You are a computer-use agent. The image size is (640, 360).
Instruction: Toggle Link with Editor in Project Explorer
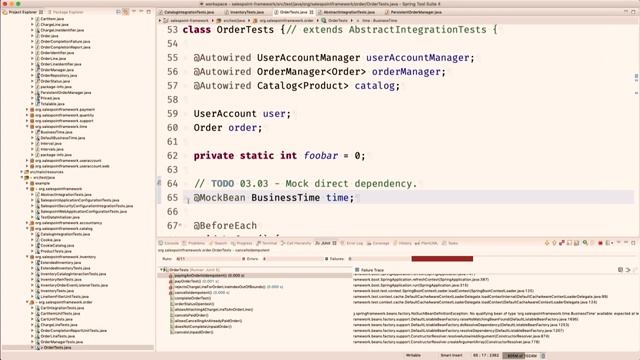point(126,12)
